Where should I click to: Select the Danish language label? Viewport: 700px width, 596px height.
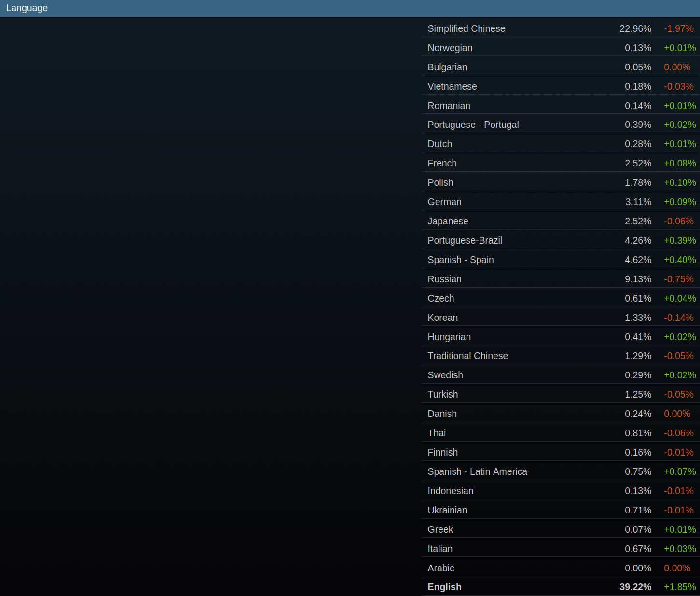[442, 414]
